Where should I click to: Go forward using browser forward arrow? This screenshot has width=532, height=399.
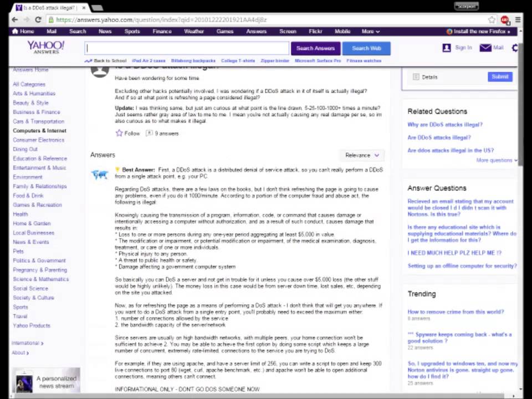[27, 20]
